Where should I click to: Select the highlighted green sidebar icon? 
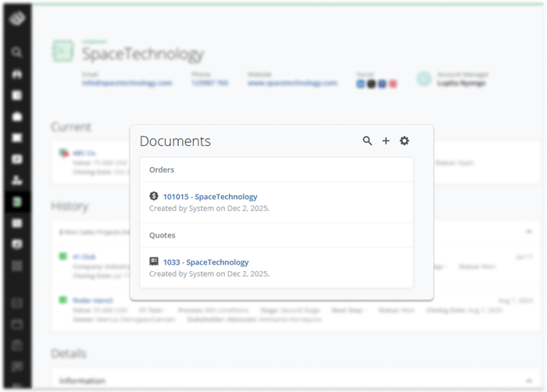pyautogui.click(x=16, y=201)
